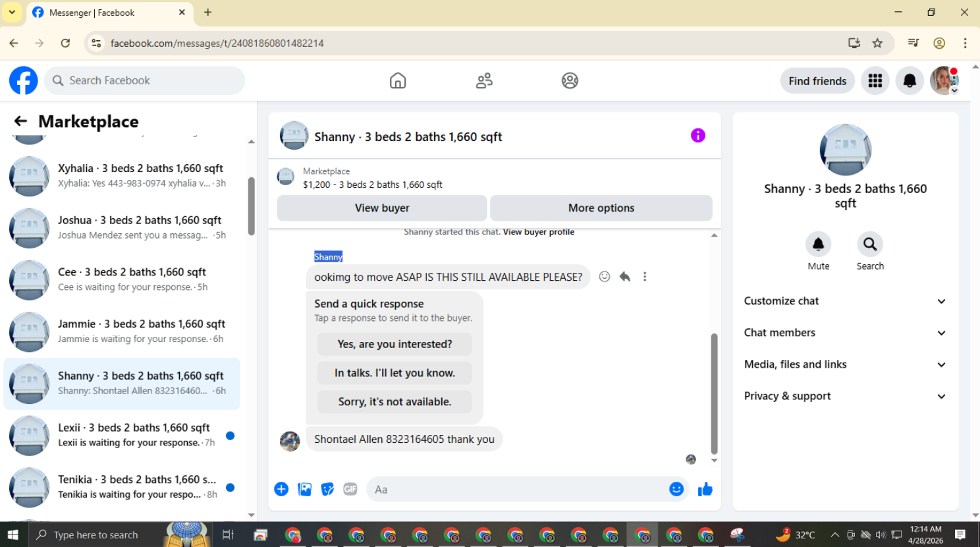This screenshot has width=980, height=547.
Task: Choose a GIF from composer
Action: click(x=350, y=489)
